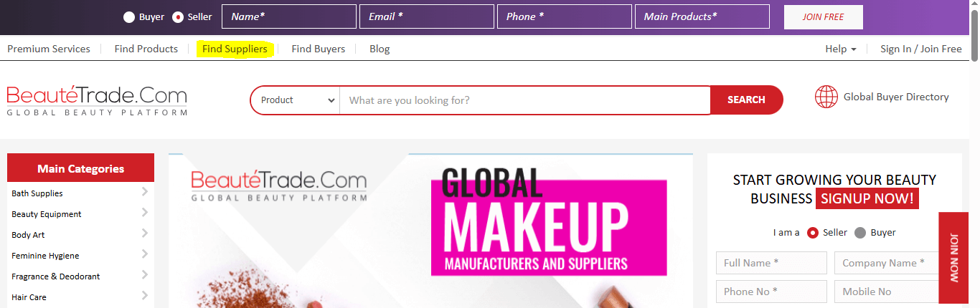
Task: Click the chevron arrow next to Bath Supplies
Action: click(145, 192)
